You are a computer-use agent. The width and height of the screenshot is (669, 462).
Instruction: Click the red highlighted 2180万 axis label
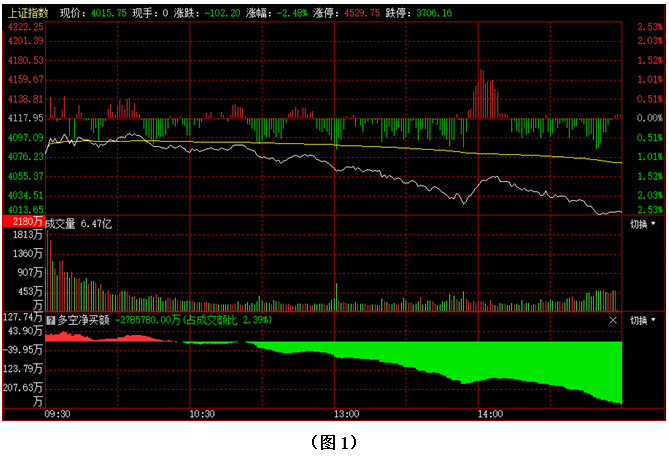tap(22, 220)
